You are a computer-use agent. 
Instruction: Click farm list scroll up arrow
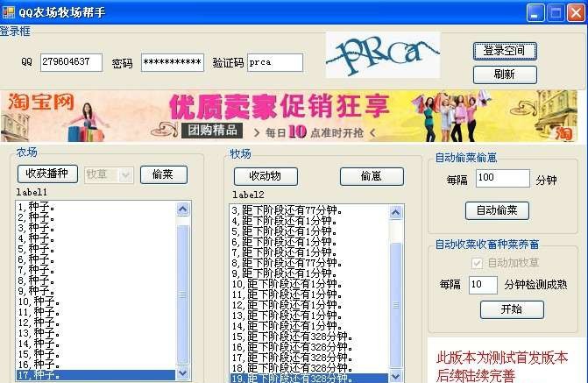[183, 209]
